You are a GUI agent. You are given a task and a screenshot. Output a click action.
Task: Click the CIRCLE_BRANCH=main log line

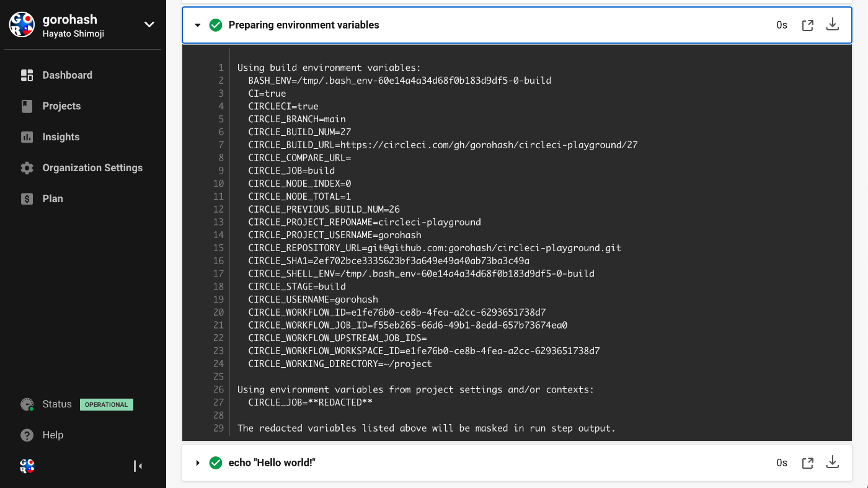click(x=297, y=119)
